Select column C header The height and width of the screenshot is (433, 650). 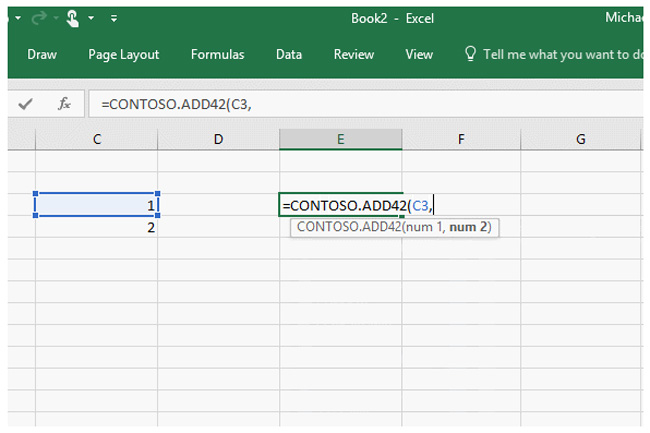point(97,139)
